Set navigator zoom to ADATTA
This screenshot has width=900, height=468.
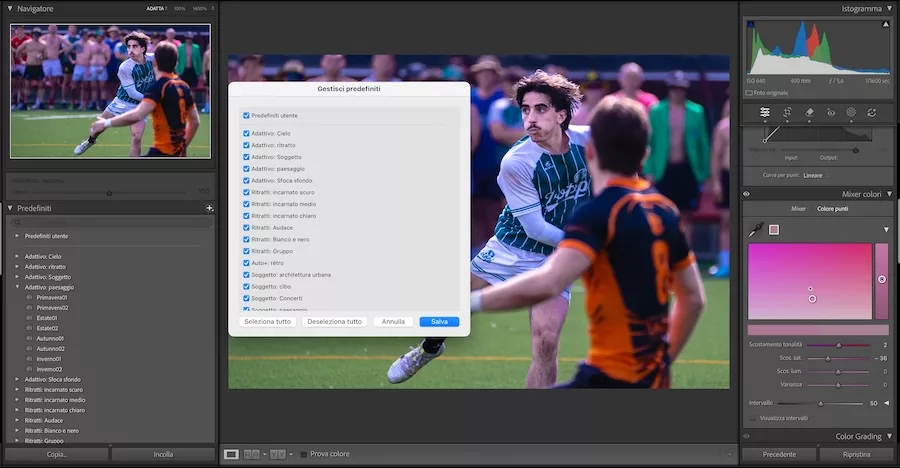(155, 9)
